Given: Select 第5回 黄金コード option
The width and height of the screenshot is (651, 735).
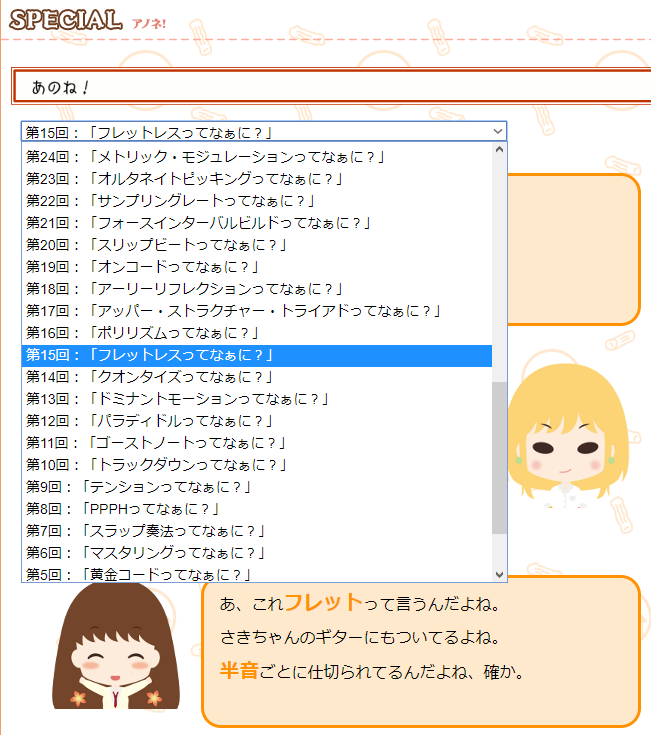Looking at the screenshot, I should tap(257, 575).
